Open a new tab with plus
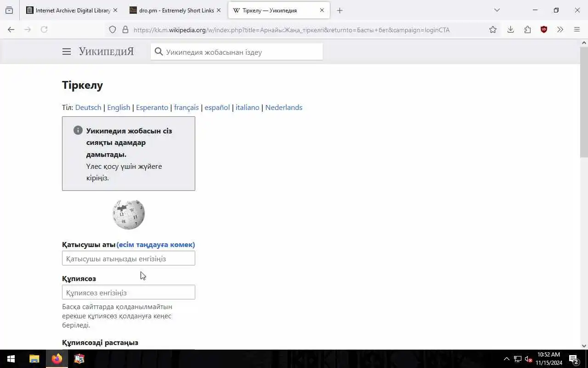This screenshot has height=368, width=588. (339, 10)
